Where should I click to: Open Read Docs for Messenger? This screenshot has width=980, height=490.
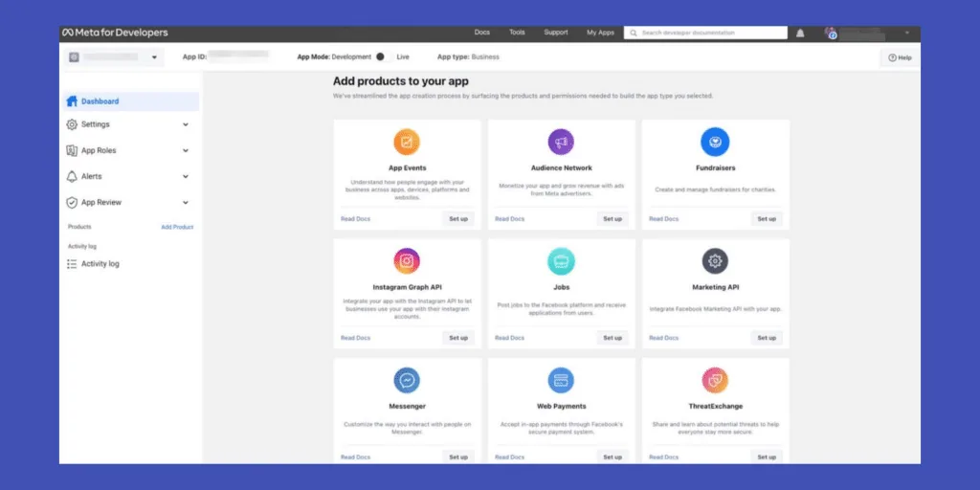[x=356, y=457]
